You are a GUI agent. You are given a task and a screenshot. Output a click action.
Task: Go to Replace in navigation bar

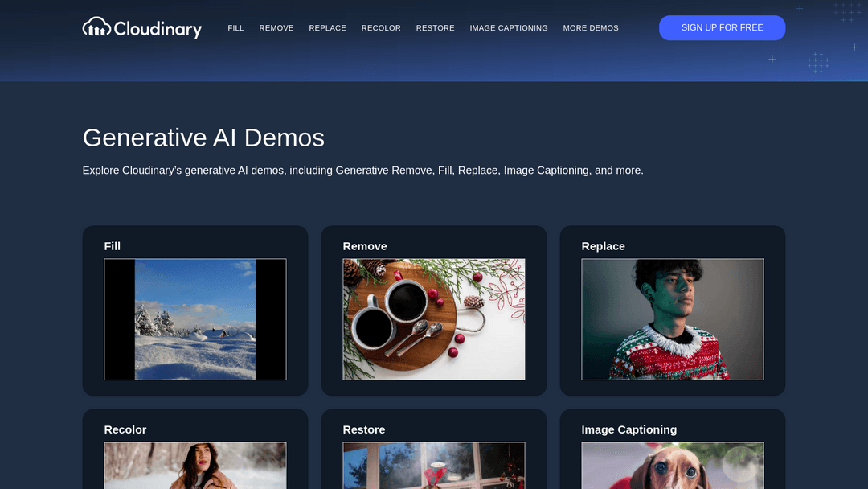tap(327, 28)
